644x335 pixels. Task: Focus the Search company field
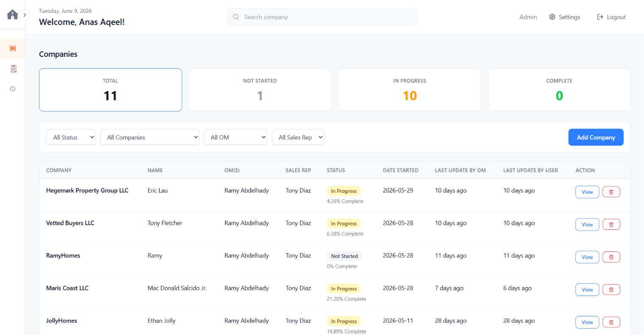point(322,17)
